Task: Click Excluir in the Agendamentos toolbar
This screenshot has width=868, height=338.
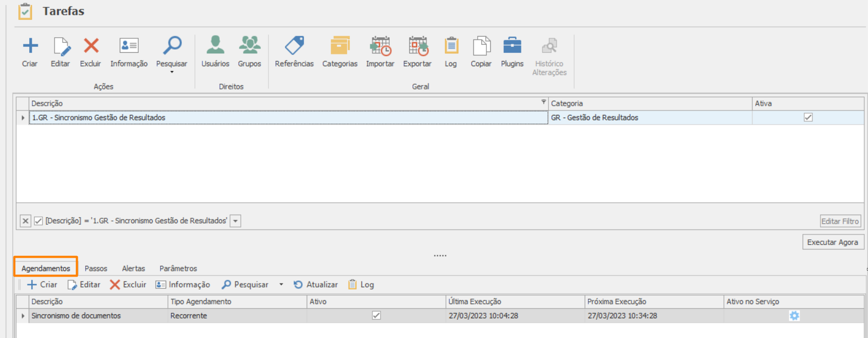Action: pyautogui.click(x=128, y=285)
